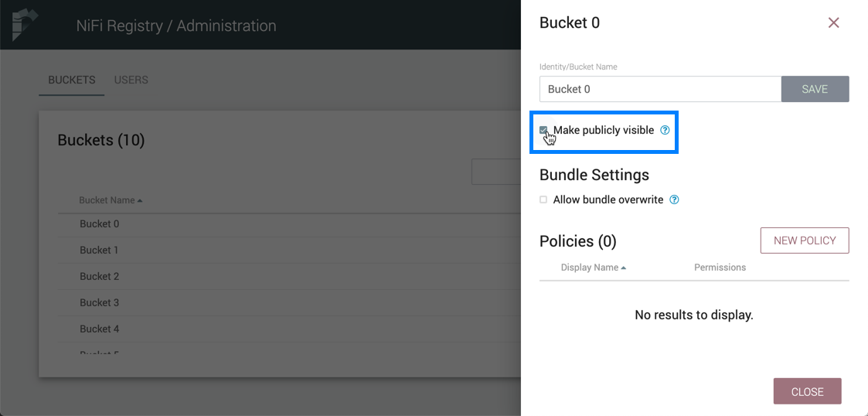Viewport: 868px width, 416px height.
Task: Click the Permissions column header
Action: tap(720, 268)
